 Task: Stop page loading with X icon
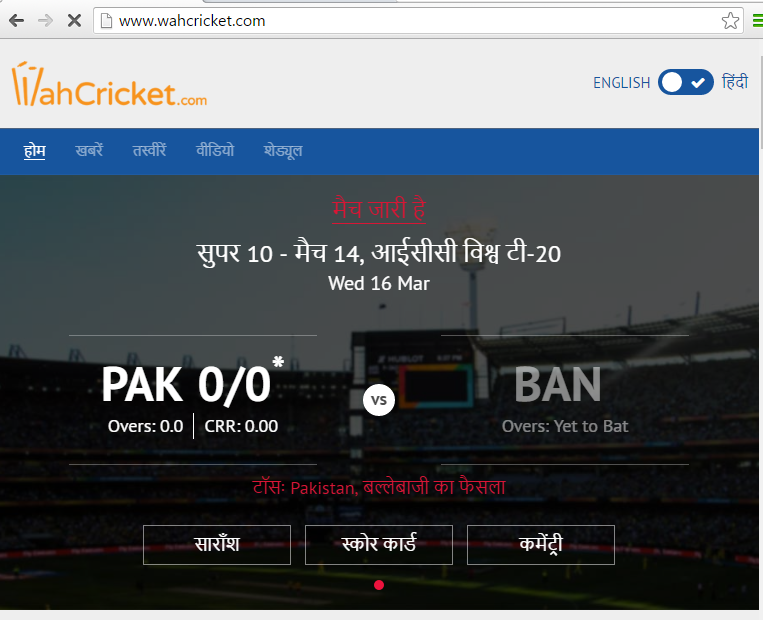[74, 21]
